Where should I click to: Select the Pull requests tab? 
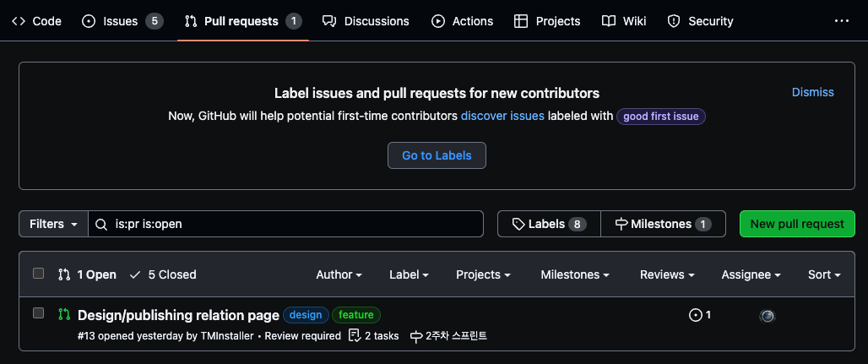pyautogui.click(x=243, y=21)
